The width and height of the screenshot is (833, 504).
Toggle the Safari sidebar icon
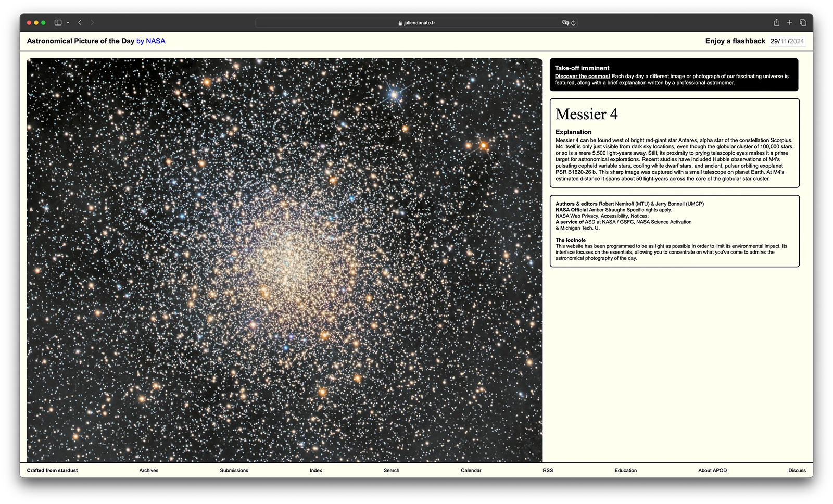[x=58, y=22]
